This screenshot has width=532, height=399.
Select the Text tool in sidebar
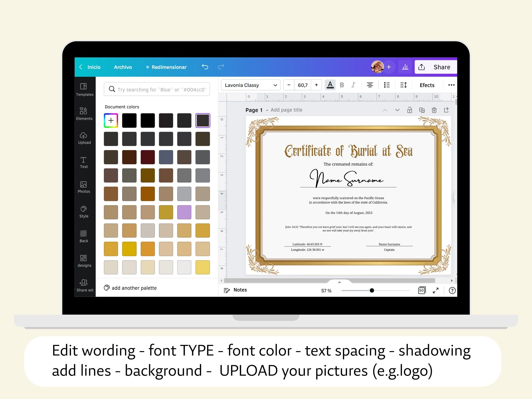coord(83,163)
